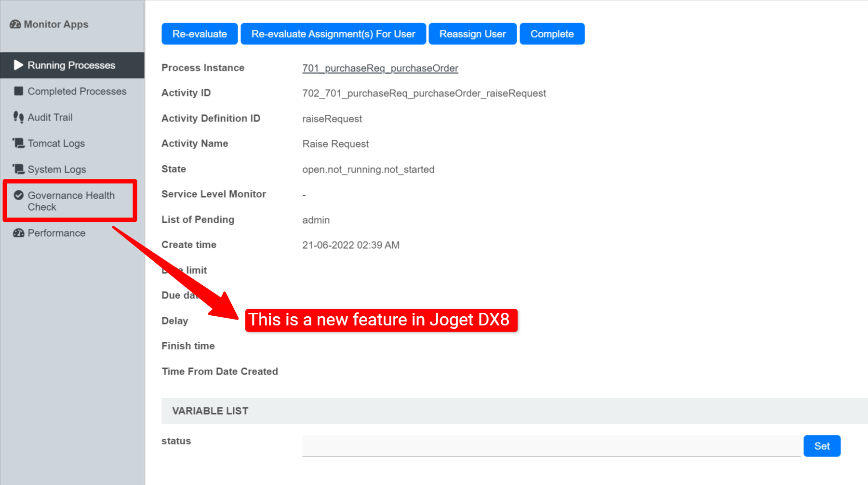Viewport: 868px width, 485px height.
Task: Click the open.not_running.not_started state value
Action: click(368, 170)
